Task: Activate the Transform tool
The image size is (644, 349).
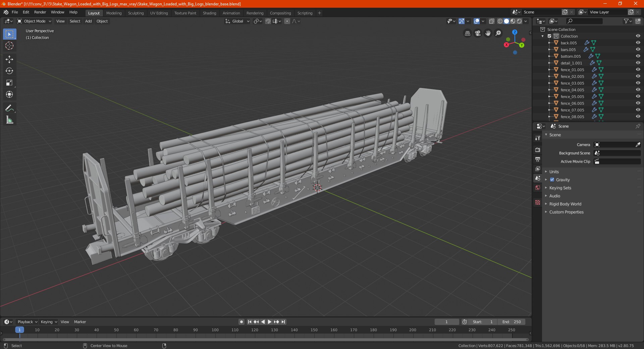Action: (9, 95)
